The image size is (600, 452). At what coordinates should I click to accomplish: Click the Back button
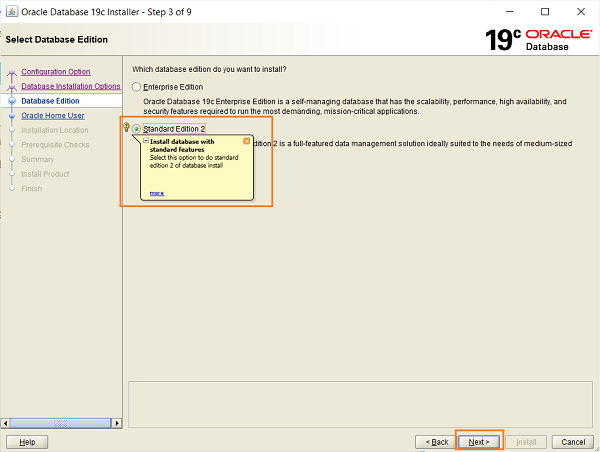pos(436,442)
